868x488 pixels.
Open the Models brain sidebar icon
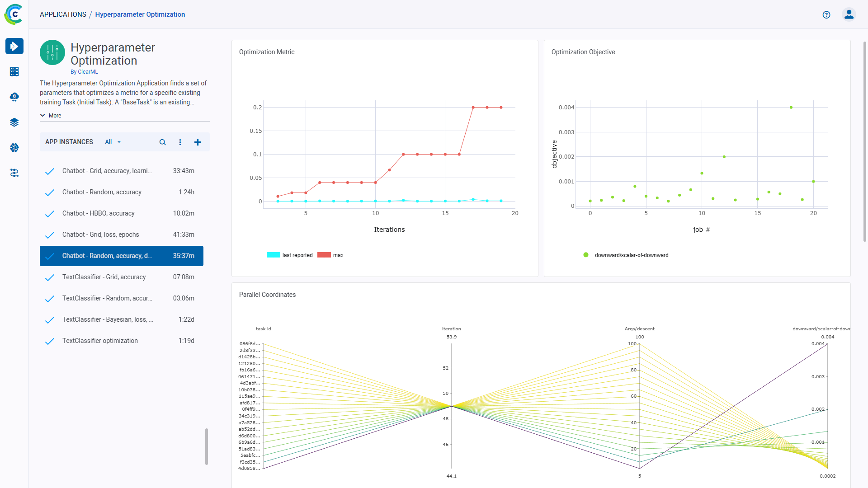point(14,147)
